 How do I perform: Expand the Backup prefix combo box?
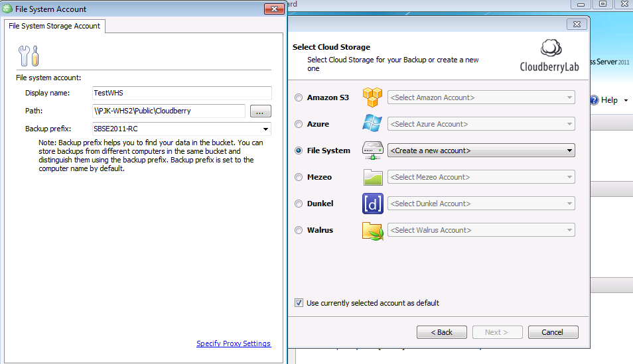pyautogui.click(x=265, y=129)
